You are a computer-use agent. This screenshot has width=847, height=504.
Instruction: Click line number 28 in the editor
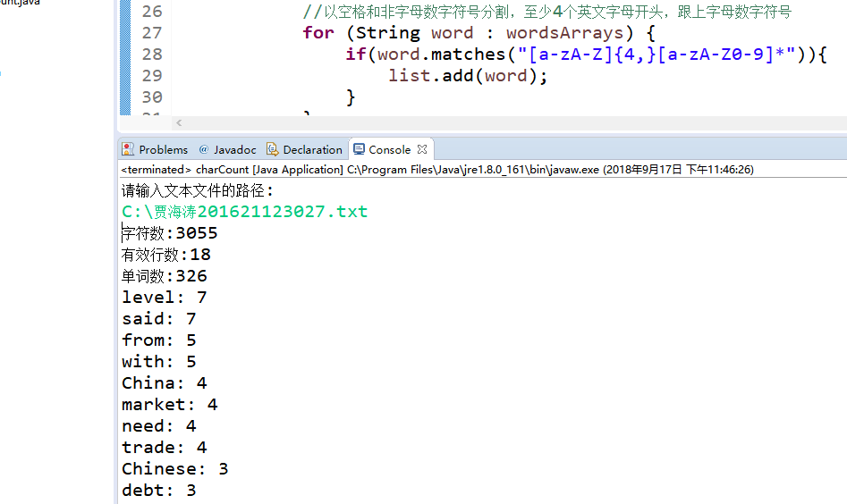click(152, 54)
